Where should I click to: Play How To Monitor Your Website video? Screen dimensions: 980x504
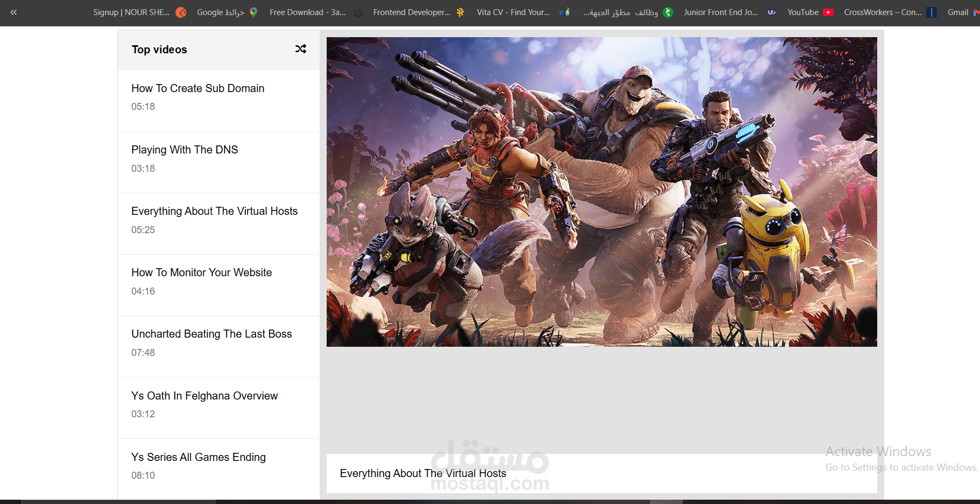[x=218, y=285]
